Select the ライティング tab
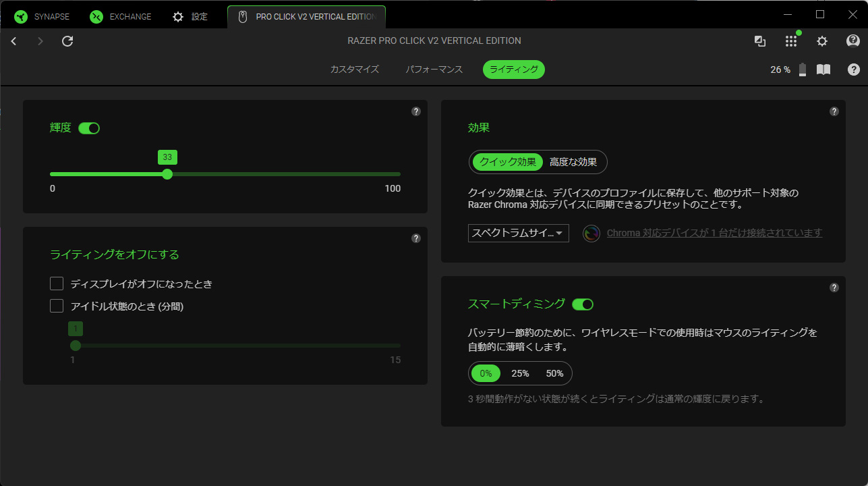The height and width of the screenshot is (486, 868). (514, 70)
